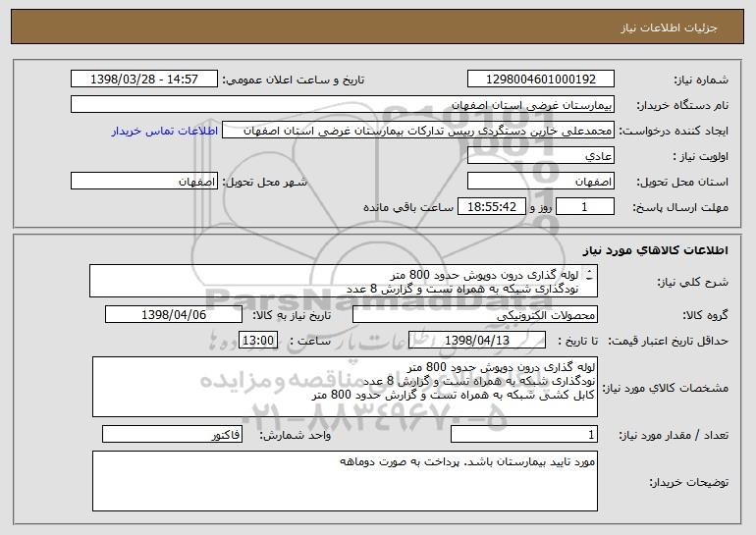Select the public announcement date field 1398/03/28 - 14:57
Screen dimensions: 756x535
pyautogui.click(x=144, y=80)
